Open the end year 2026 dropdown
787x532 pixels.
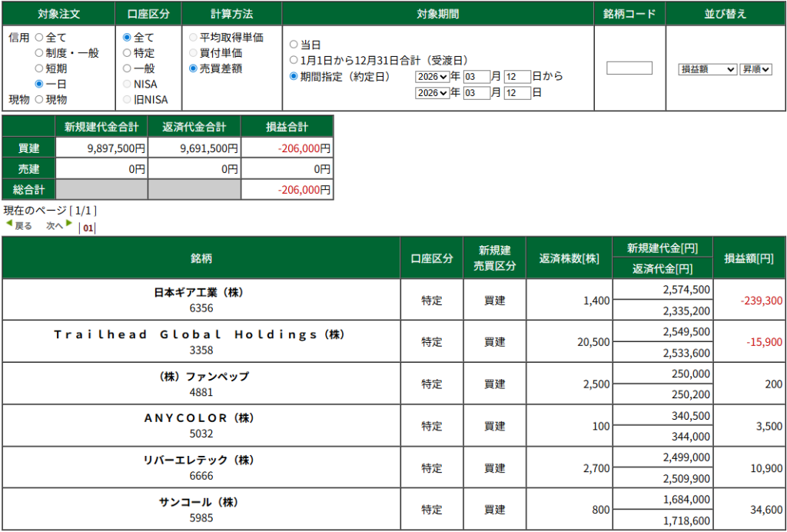431,93
